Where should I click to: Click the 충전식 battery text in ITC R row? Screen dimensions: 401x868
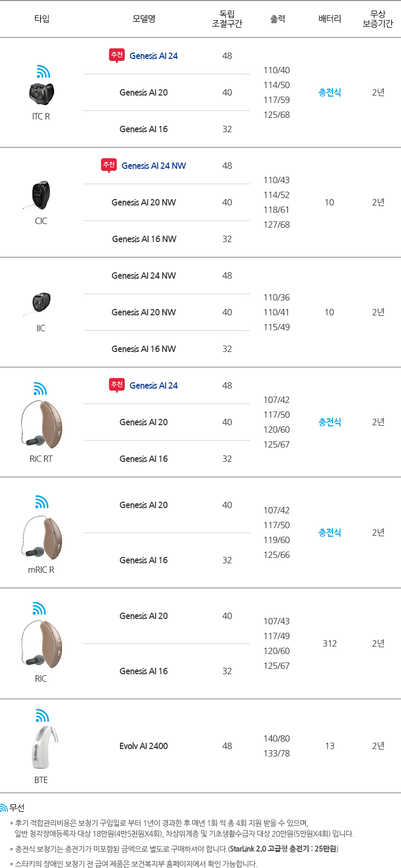click(x=329, y=92)
